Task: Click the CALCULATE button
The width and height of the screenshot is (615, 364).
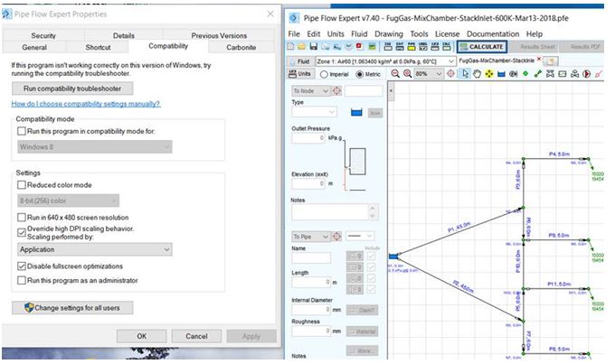Action: (x=482, y=47)
